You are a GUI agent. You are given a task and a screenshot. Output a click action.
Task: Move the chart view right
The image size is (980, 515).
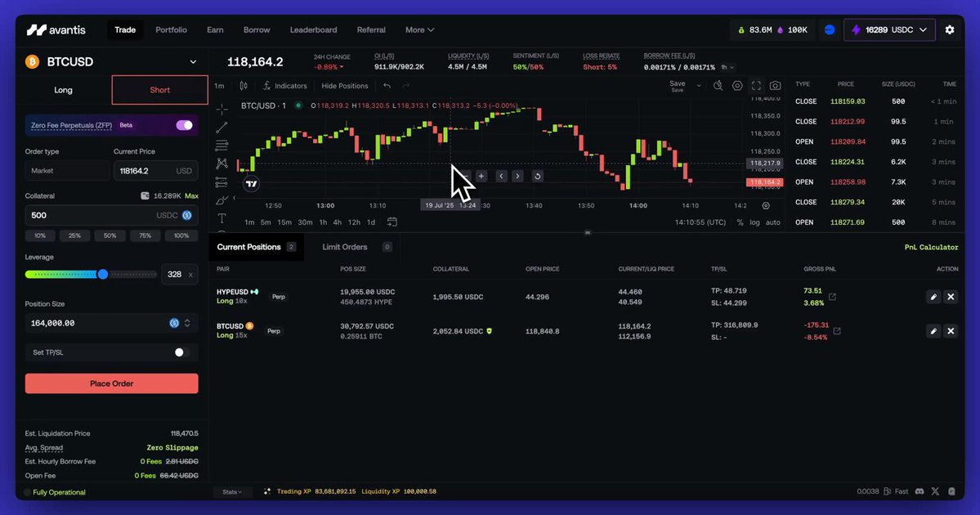(517, 177)
